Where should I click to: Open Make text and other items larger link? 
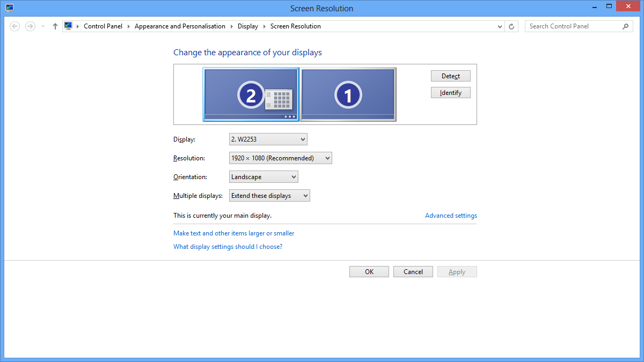[x=233, y=233]
